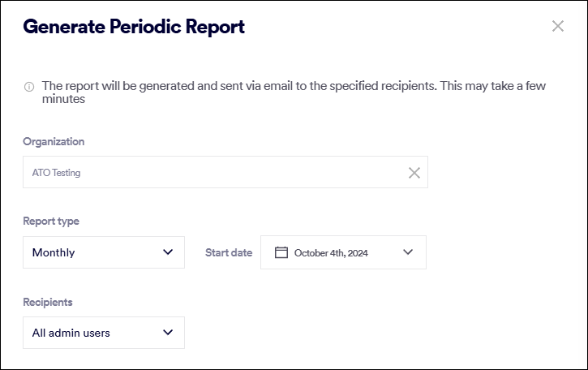Click the word "Generate" in dialog title

(65, 26)
